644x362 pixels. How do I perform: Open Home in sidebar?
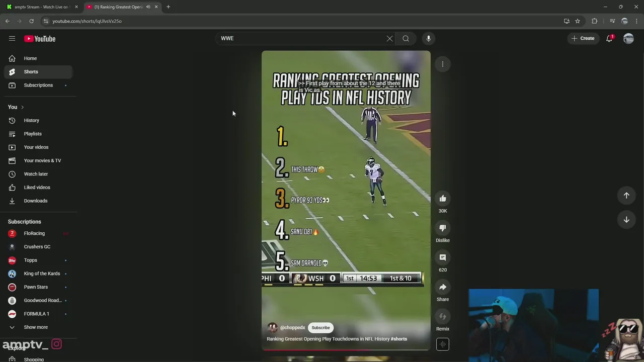pos(38,58)
